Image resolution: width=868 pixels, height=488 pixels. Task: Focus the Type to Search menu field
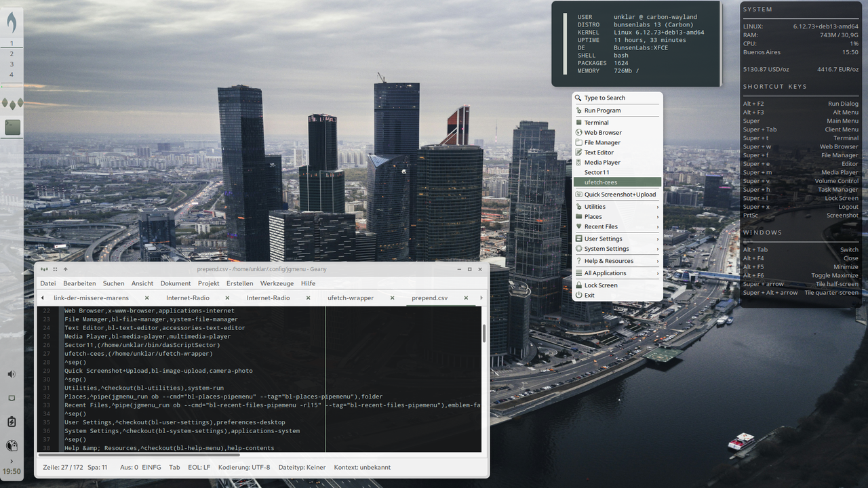[617, 98]
